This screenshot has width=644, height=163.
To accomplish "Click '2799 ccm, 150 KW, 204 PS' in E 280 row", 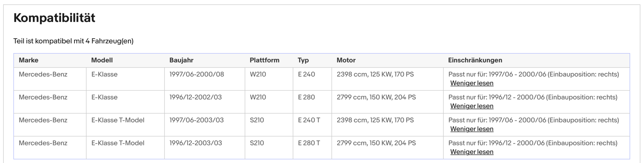I will (376, 97).
